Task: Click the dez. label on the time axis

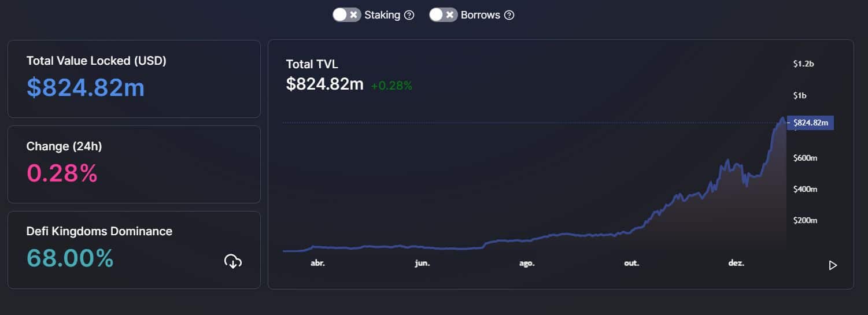Action: click(x=736, y=263)
